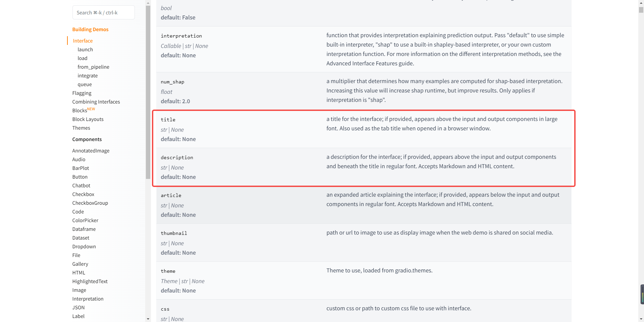Open the from_pipeline subsection
The image size is (644, 322).
pyautogui.click(x=93, y=67)
